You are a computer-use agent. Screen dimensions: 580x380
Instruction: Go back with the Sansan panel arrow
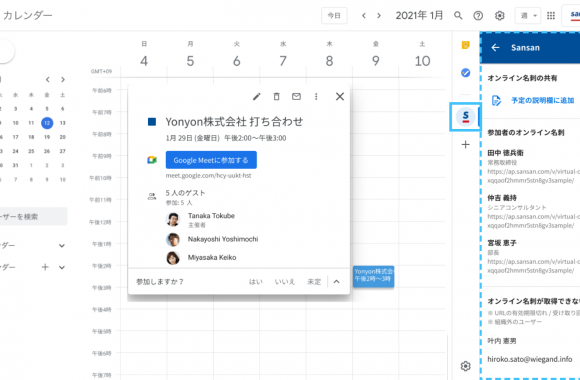495,47
